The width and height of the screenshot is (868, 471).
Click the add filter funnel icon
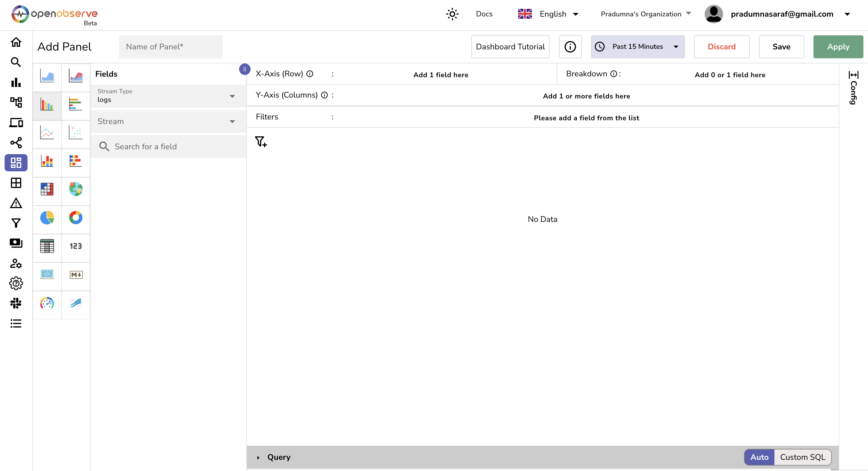point(260,142)
